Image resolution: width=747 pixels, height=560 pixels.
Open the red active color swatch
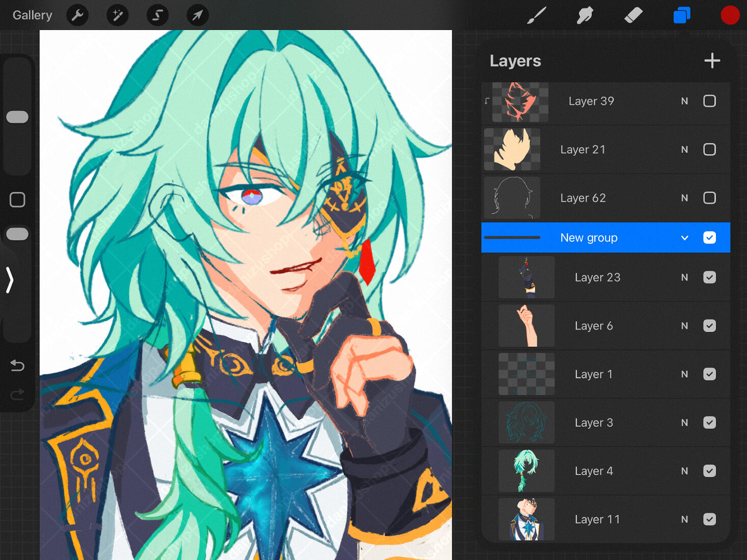730,15
